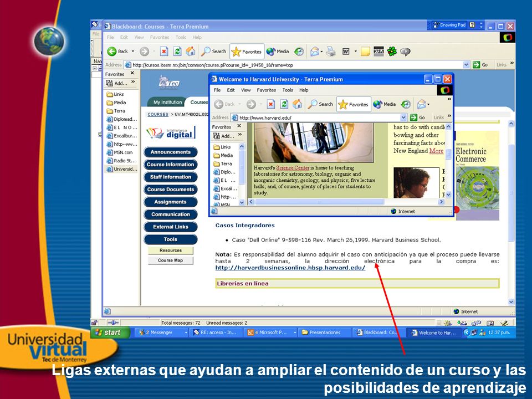Expand the chevron beside Add in Blackboard Favorites pane

(134, 82)
